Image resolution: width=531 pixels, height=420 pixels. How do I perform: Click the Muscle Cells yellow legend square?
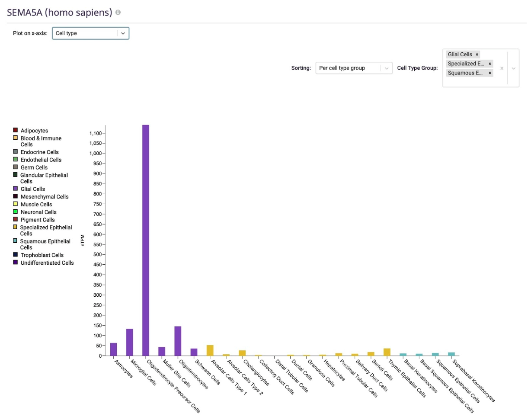click(x=15, y=204)
